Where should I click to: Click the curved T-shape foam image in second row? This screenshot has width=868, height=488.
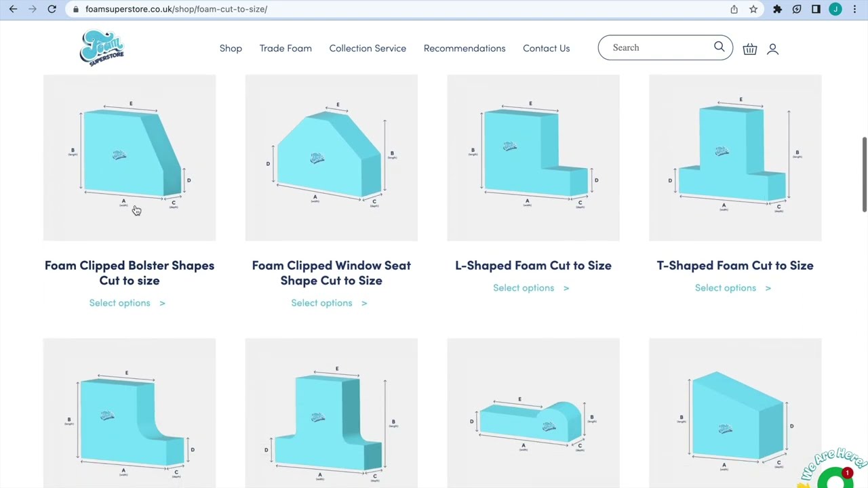[x=332, y=413]
